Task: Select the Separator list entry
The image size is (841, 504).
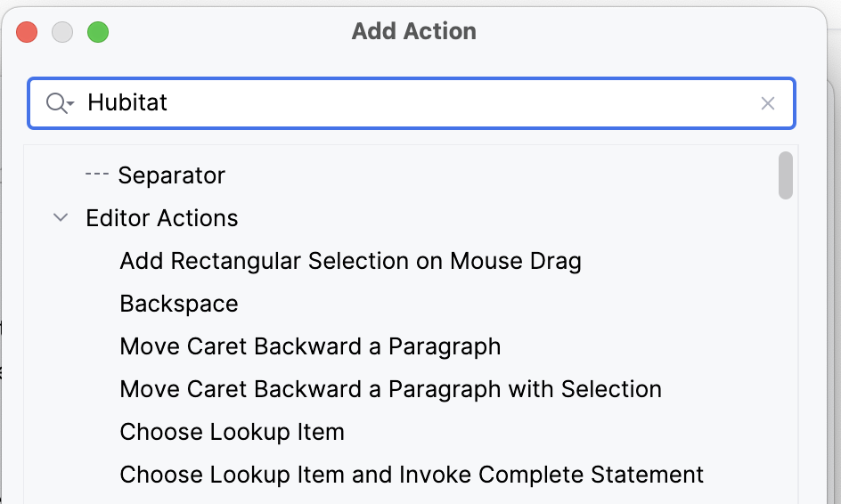Action: click(x=172, y=175)
